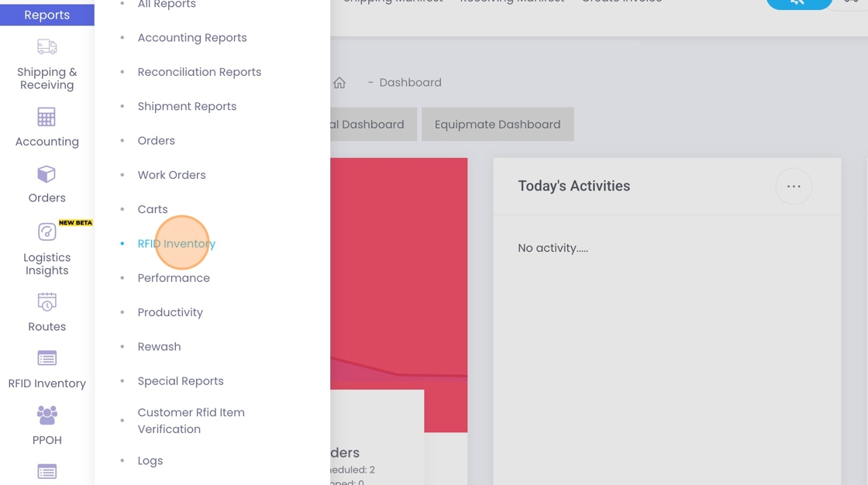Screen dimensions: 868x485
Task: Select the Reports sidebar header
Action: click(x=46, y=15)
